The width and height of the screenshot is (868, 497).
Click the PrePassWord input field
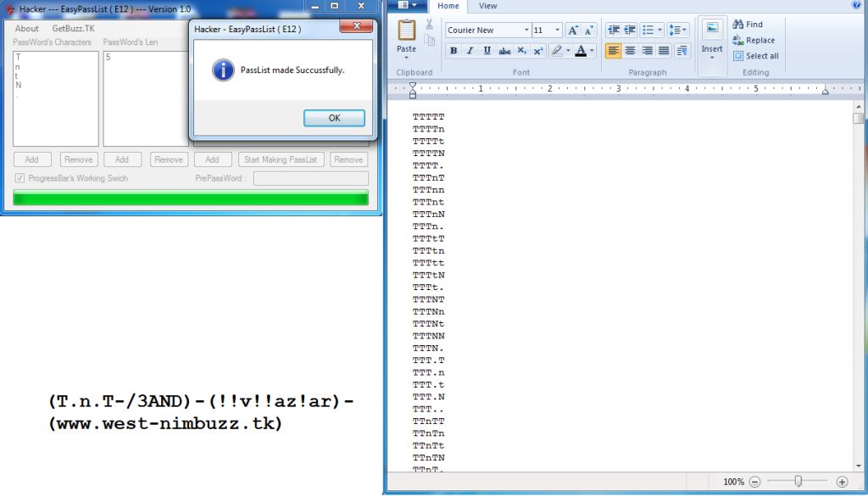310,178
